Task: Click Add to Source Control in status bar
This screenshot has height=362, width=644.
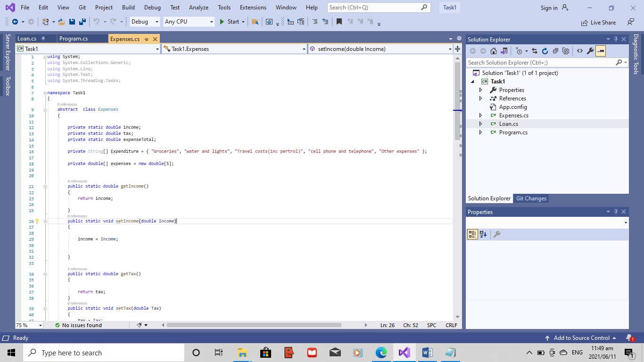Action: 581,337
